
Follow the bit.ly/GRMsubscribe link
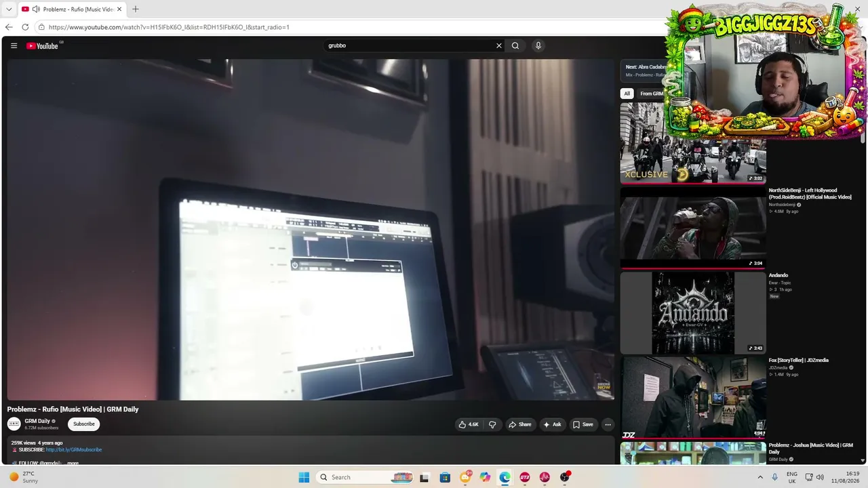[74, 450]
